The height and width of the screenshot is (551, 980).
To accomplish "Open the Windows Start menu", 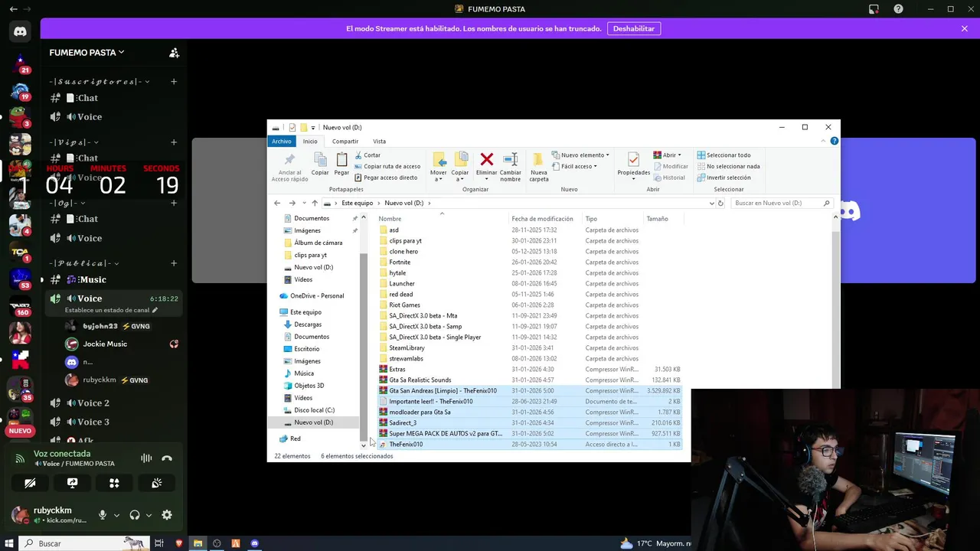I will [x=9, y=543].
